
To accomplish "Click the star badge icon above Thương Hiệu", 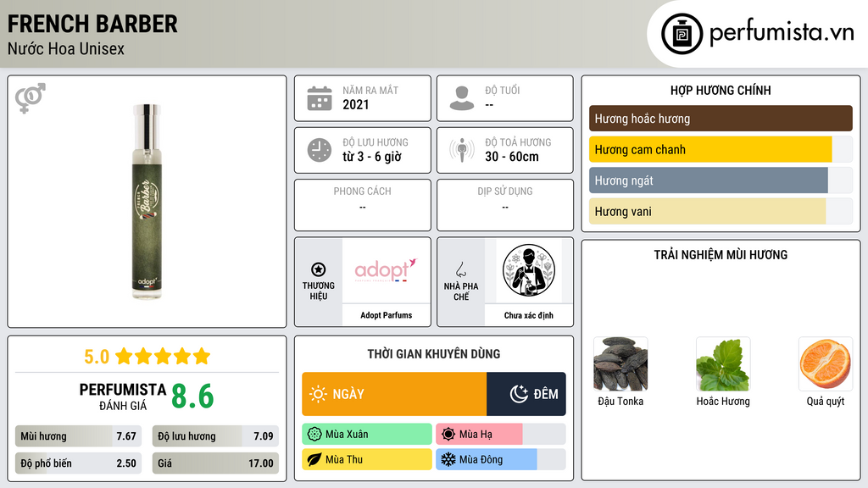I will coord(319,269).
